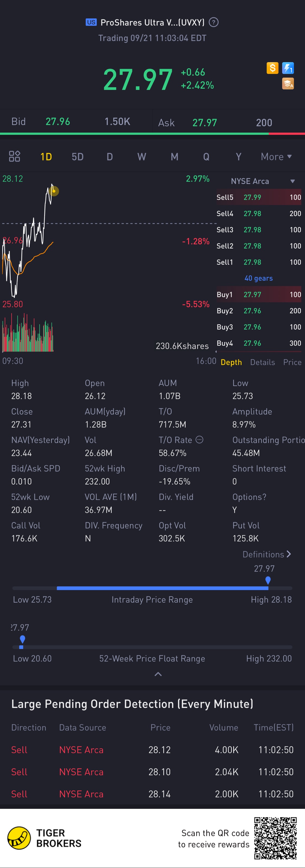Open the More chart periods dropdown
The height and width of the screenshot is (868, 305).
point(276,157)
